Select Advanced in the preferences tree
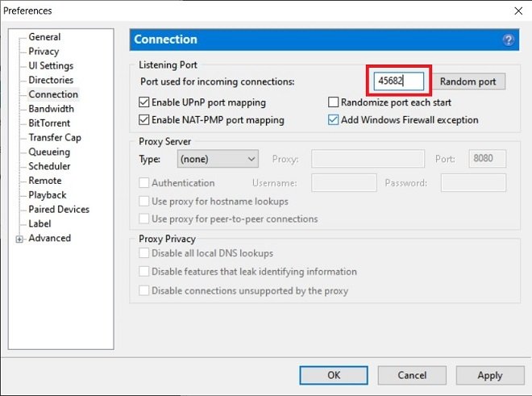The image size is (532, 396). 50,238
